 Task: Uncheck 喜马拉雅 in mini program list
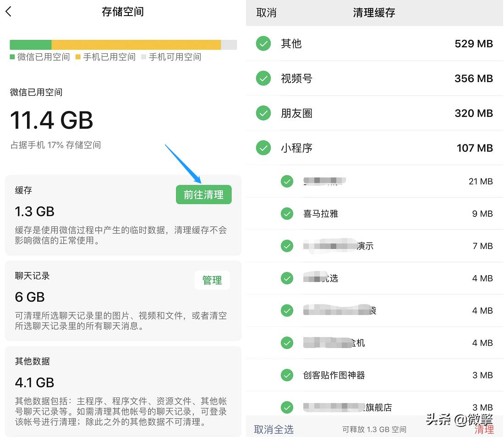click(x=287, y=213)
